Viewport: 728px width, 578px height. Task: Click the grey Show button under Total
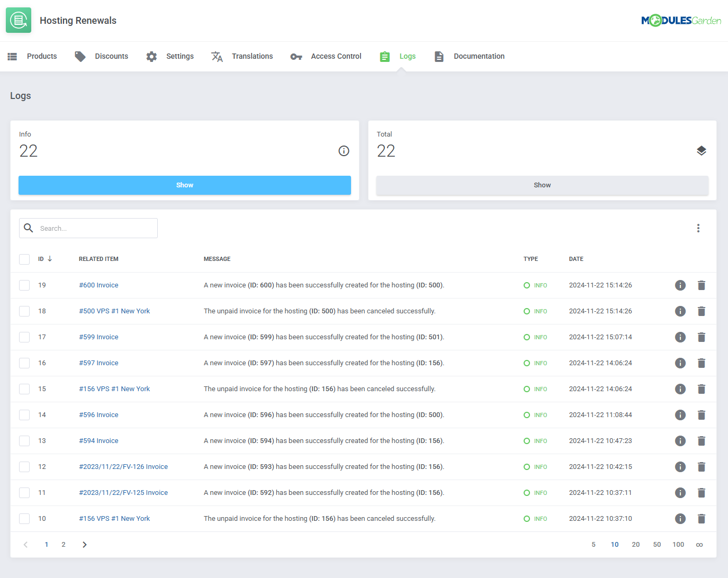542,185
